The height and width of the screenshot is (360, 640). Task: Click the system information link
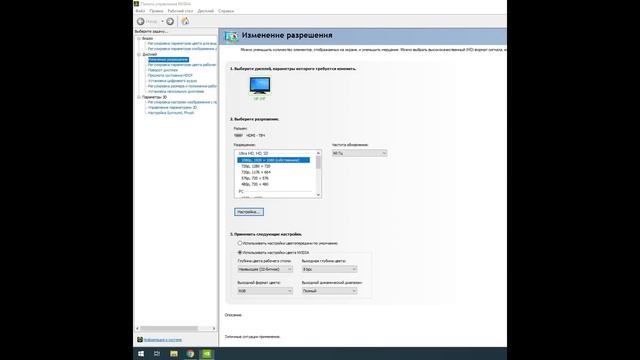pos(162,340)
